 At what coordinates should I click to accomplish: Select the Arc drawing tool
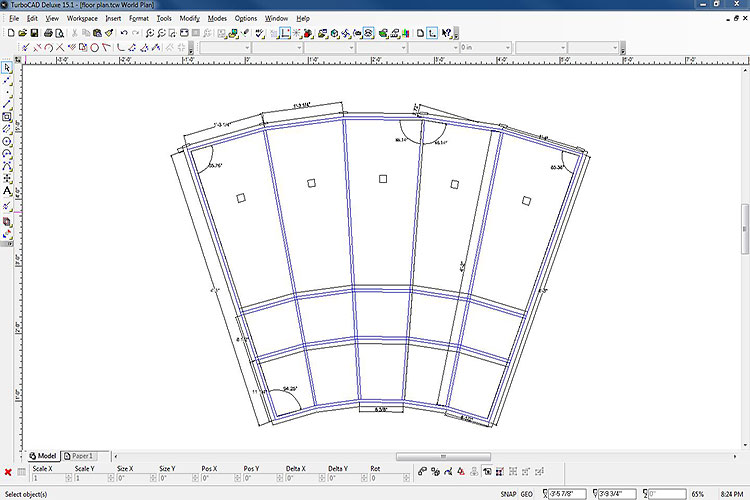[x=7, y=153]
